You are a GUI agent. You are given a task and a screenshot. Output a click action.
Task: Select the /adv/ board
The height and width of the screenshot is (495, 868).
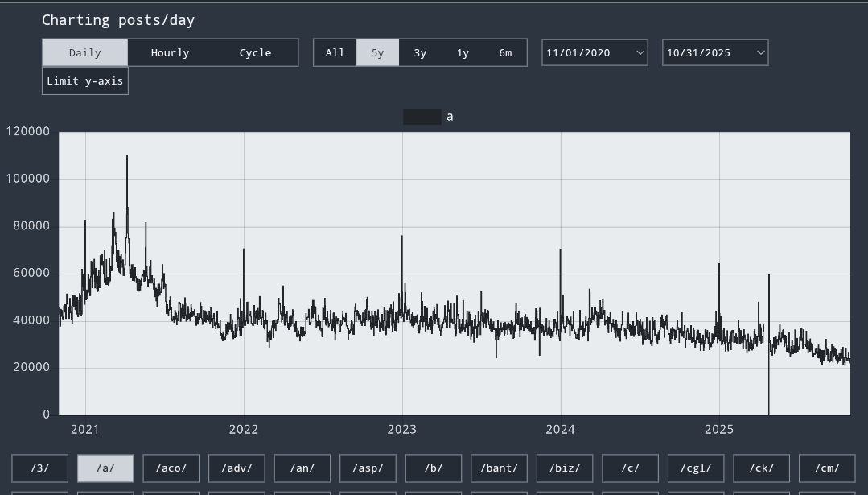point(237,468)
